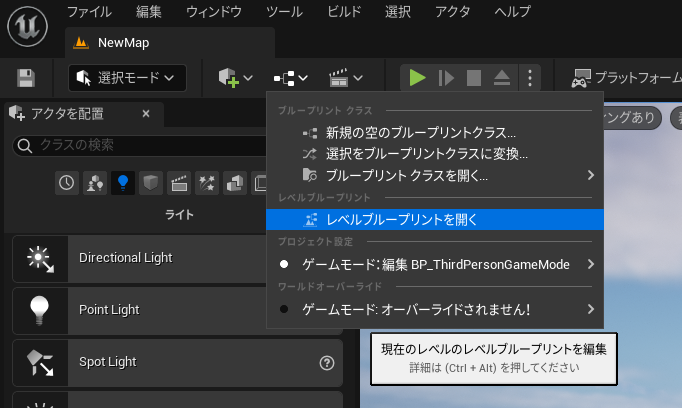
Task: Click the Directional Light icon thumbnail
Action: coord(40,259)
